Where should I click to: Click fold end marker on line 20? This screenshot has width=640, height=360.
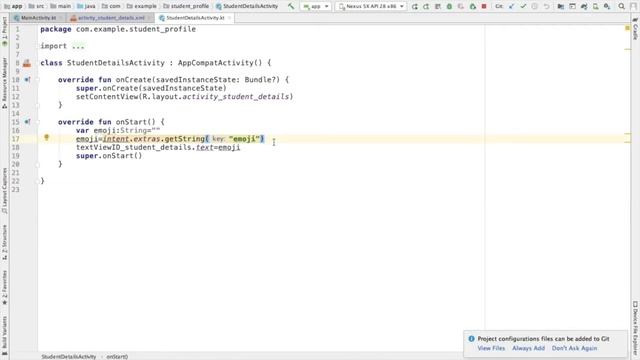38,164
